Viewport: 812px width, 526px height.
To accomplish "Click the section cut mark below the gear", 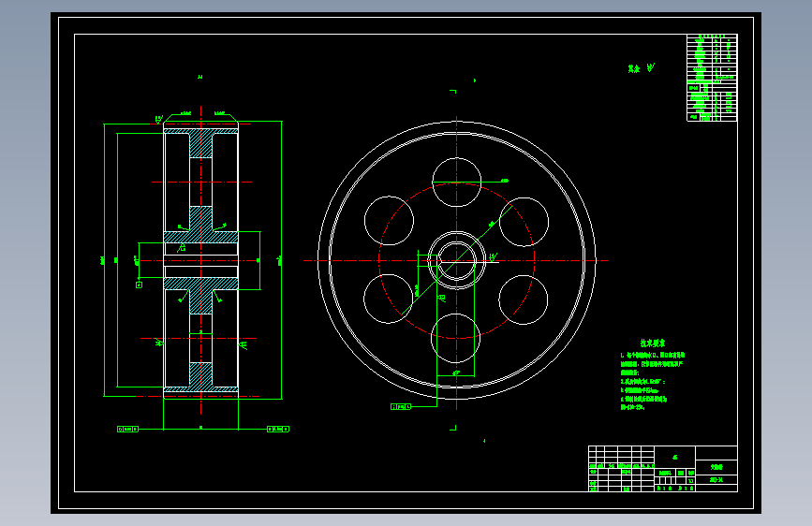I will coord(453,428).
